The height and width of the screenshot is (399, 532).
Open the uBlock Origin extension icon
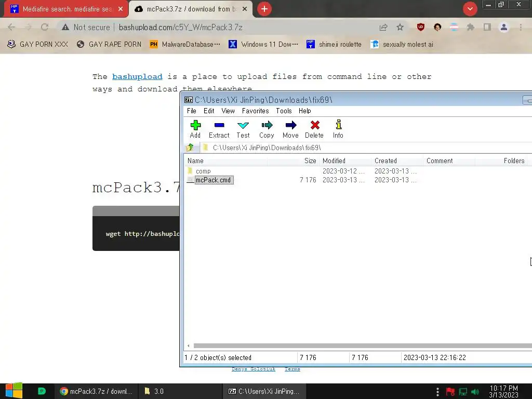click(421, 27)
